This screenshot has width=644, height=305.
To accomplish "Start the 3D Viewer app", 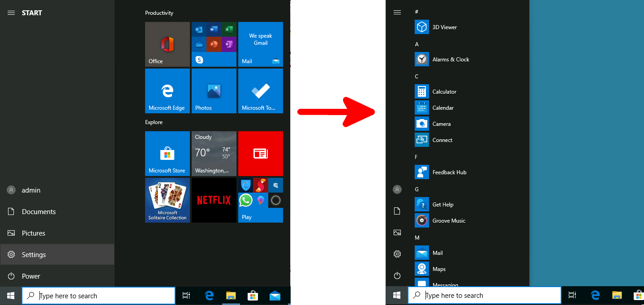I will (445, 27).
